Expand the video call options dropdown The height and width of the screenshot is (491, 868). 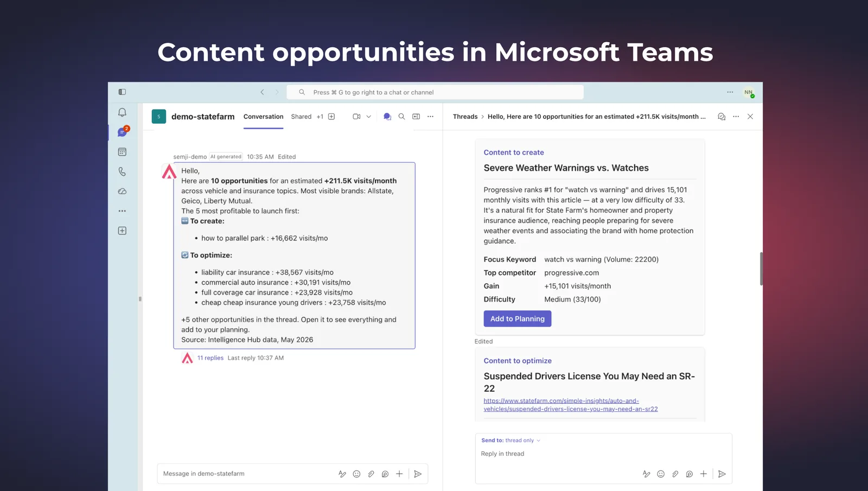[369, 117]
